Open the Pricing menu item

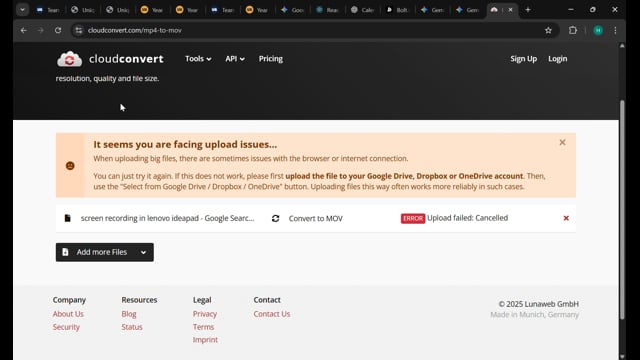coord(271,59)
